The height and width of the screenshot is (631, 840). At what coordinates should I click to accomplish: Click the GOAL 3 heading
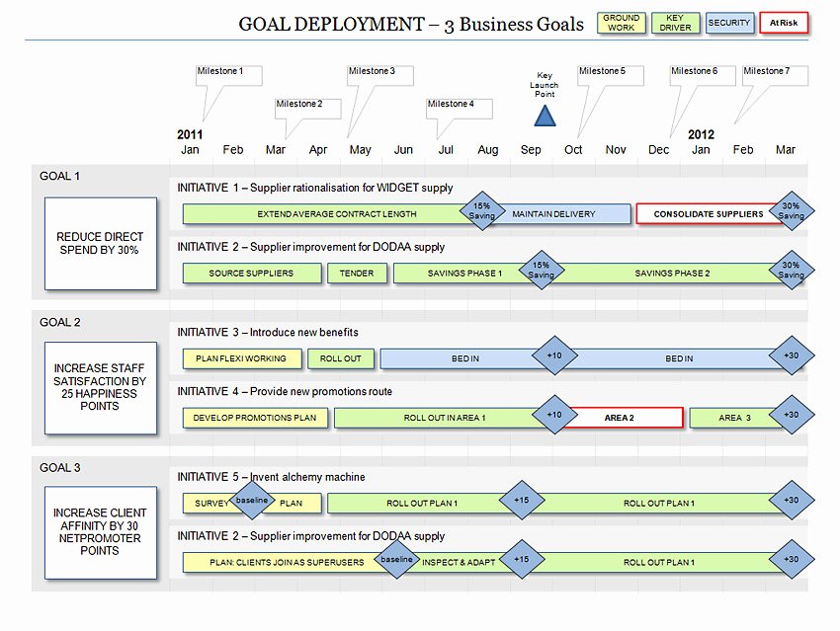59,468
